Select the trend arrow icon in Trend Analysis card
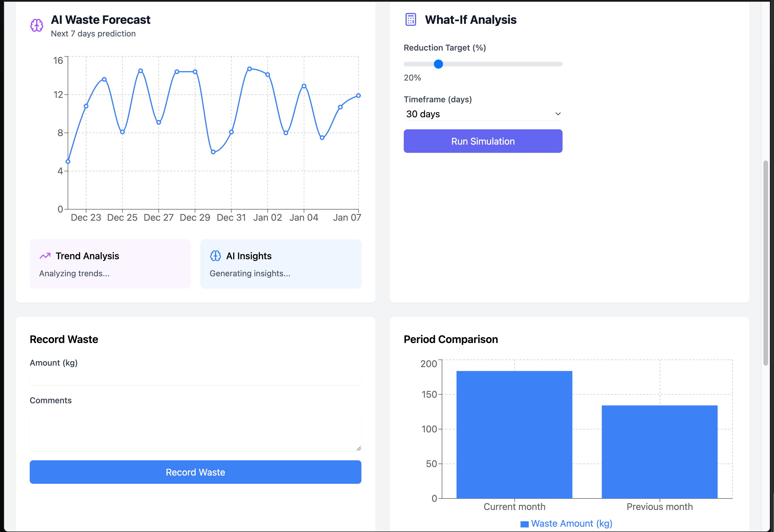 click(x=45, y=256)
